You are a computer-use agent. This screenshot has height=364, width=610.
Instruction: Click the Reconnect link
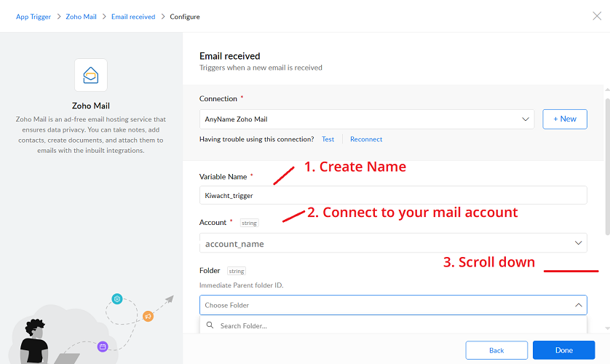pyautogui.click(x=366, y=139)
